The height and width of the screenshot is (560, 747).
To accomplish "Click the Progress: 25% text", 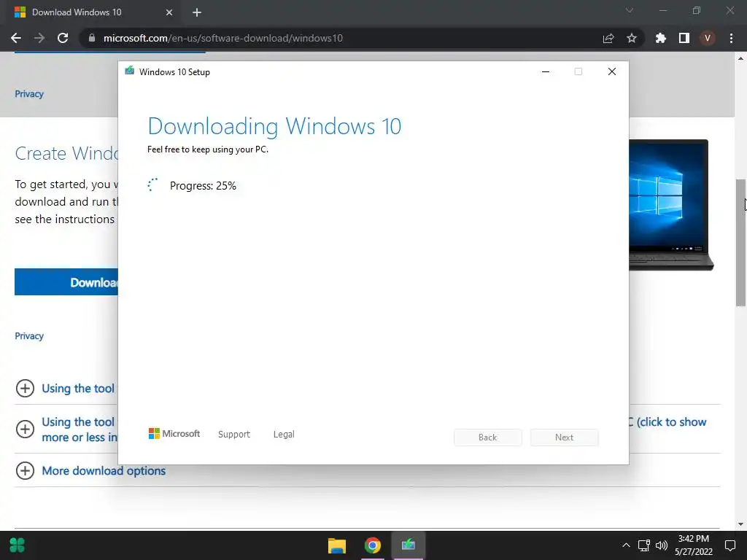I will (x=203, y=186).
